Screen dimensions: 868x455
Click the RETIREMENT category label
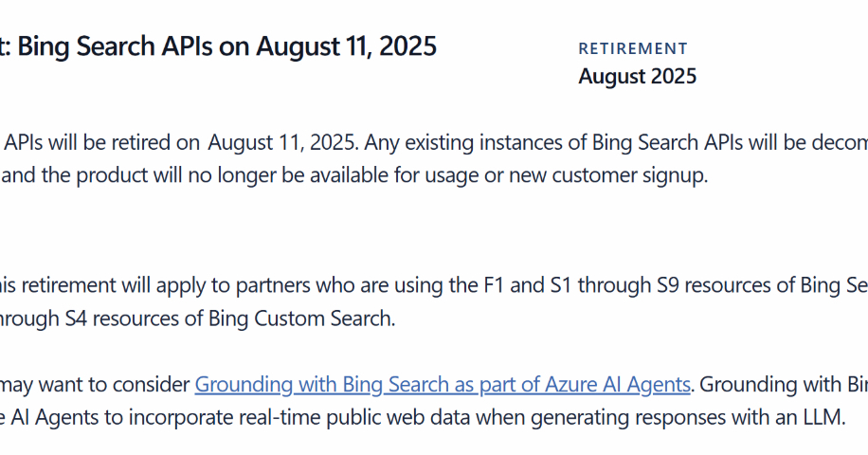[x=633, y=48]
